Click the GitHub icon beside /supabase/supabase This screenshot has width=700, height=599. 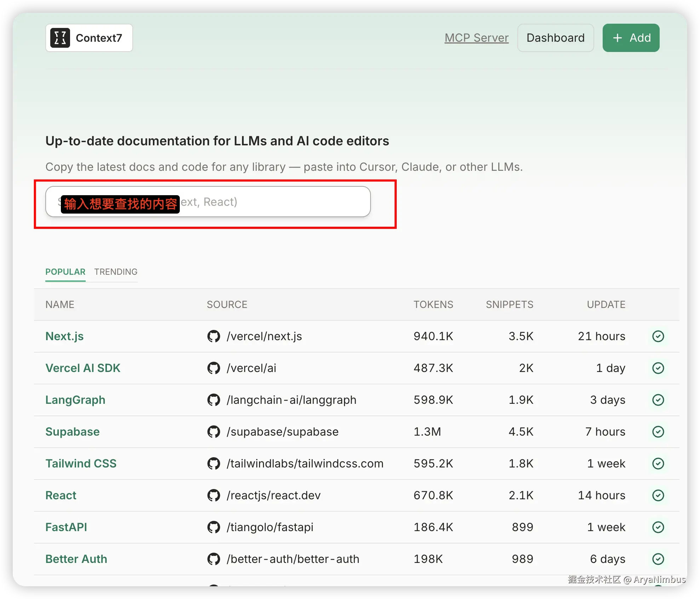pyautogui.click(x=213, y=432)
